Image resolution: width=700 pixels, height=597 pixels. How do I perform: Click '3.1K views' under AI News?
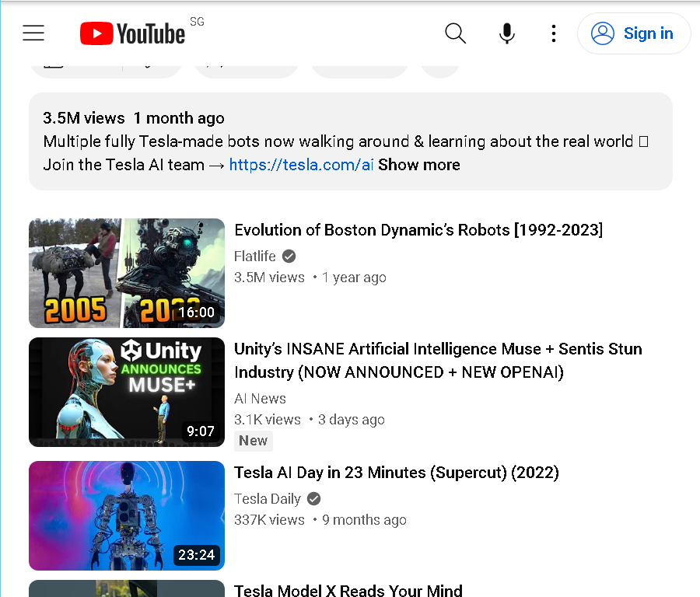pyautogui.click(x=268, y=420)
